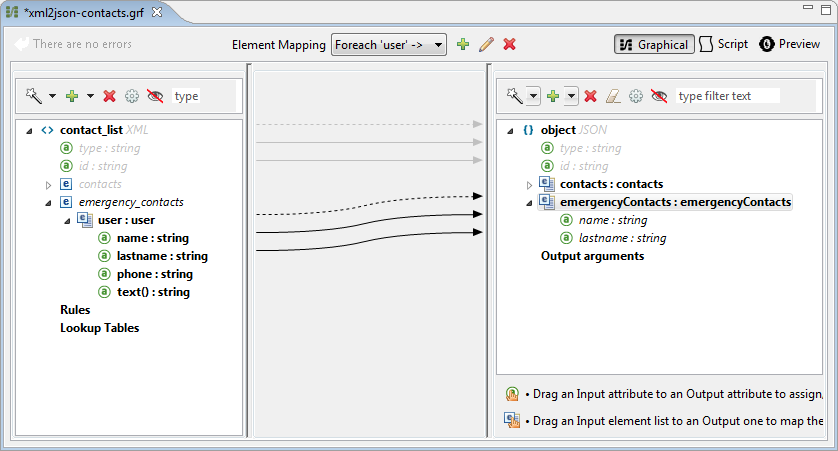Image resolution: width=838 pixels, height=451 pixels.
Task: Switch to Graphical view mode
Action: click(x=654, y=44)
